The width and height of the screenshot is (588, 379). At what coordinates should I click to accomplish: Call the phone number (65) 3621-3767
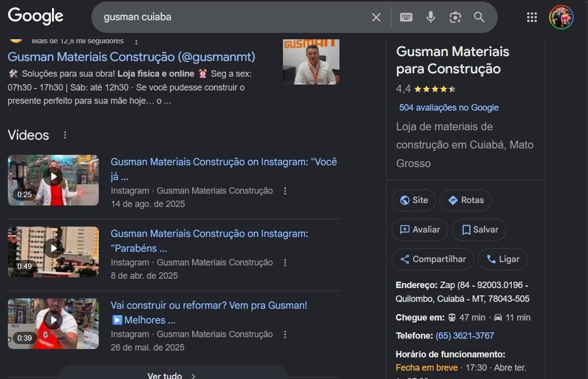point(465,335)
